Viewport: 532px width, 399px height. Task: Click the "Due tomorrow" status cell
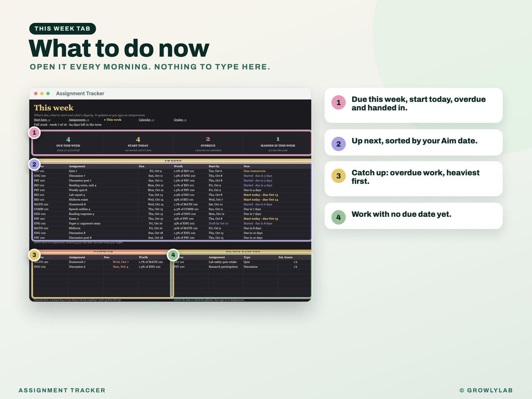coord(255,171)
